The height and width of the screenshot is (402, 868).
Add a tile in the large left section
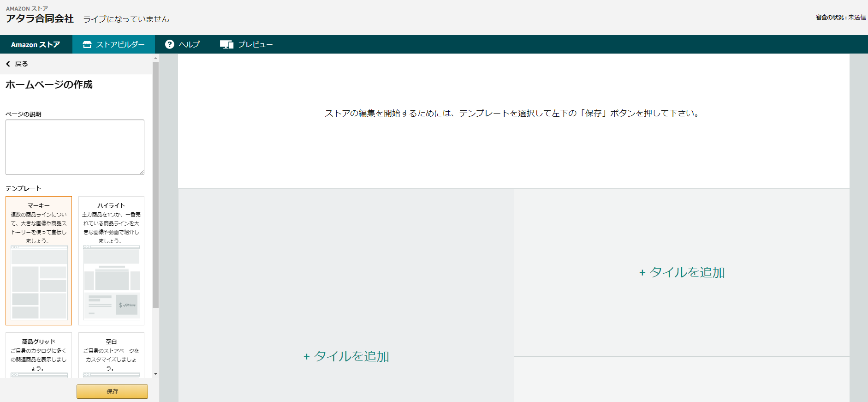coord(346,356)
